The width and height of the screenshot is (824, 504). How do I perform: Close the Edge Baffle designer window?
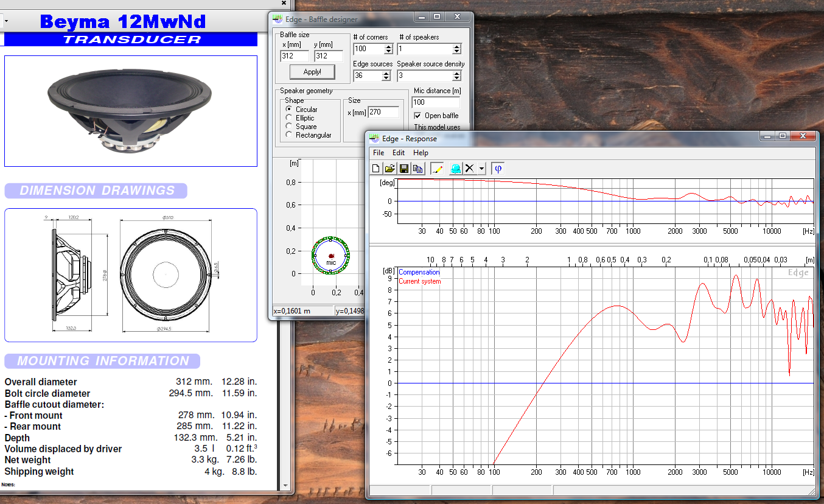[458, 17]
